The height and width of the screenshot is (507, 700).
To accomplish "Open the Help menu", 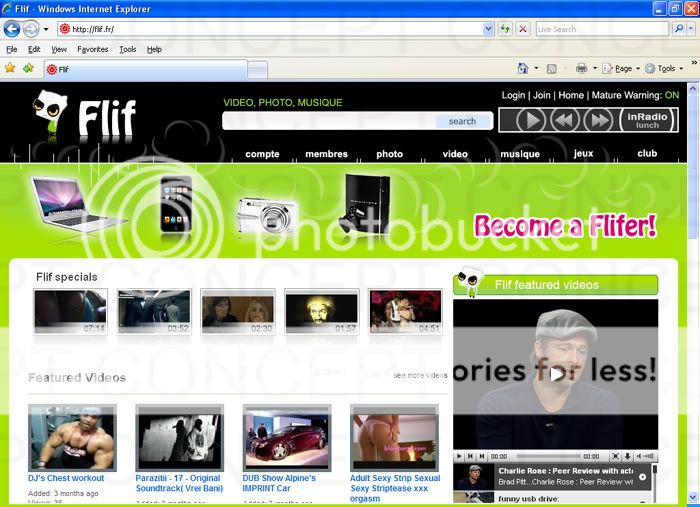I will [154, 50].
